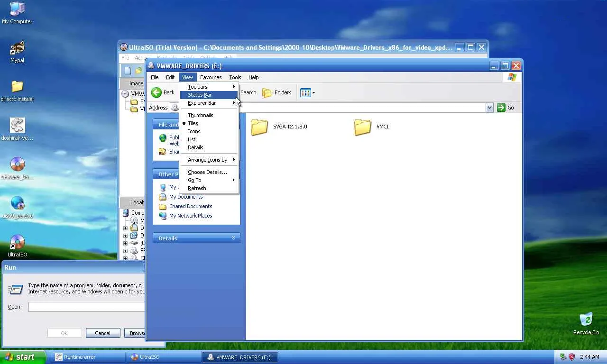
Task: Open the My Computer desktop icon
Action: pos(17,13)
